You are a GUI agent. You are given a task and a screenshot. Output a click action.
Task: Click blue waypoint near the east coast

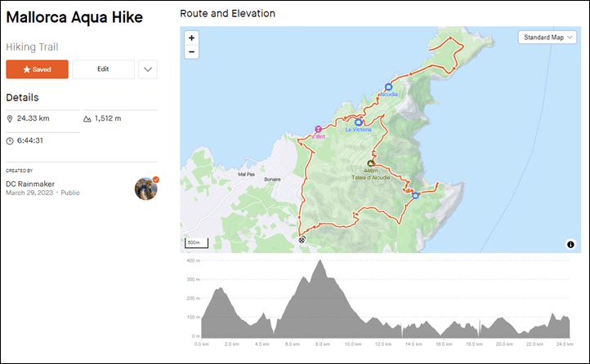pyautogui.click(x=415, y=196)
